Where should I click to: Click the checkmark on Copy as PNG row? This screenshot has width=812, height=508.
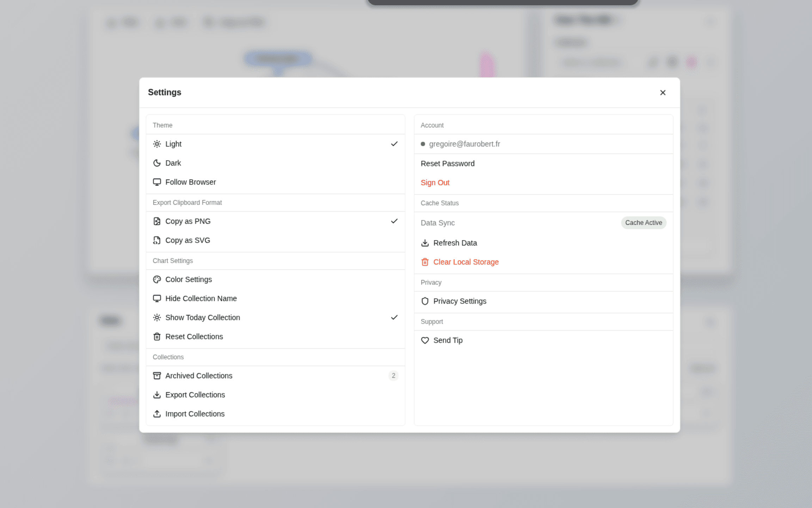(x=394, y=221)
